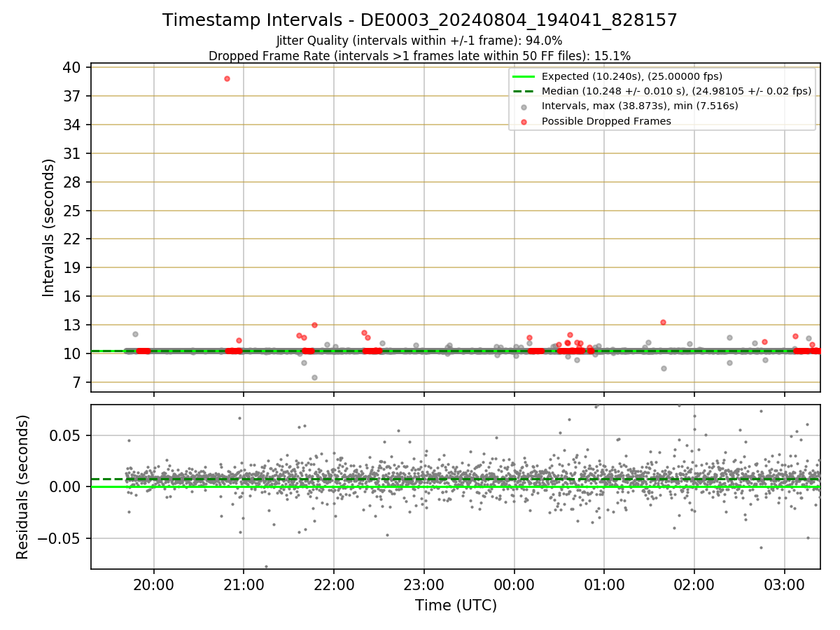The image size is (840, 630).
Task: Click the x-axis tick label '02:00'
Action: point(694,584)
